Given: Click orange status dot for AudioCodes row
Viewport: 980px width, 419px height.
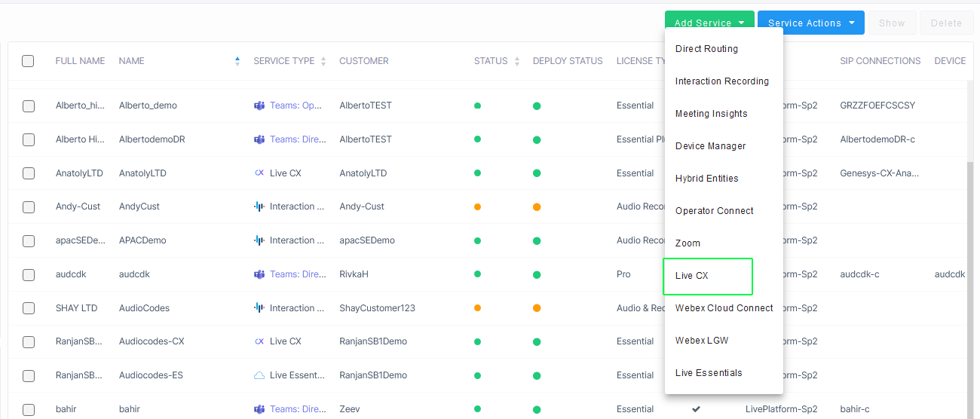Looking at the screenshot, I should point(477,308).
